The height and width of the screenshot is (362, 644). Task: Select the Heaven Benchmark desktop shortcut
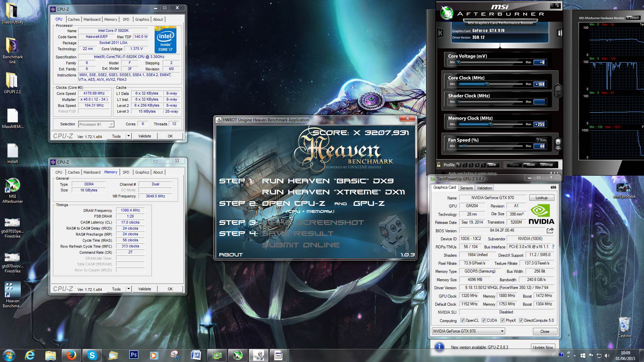[x=12, y=295]
